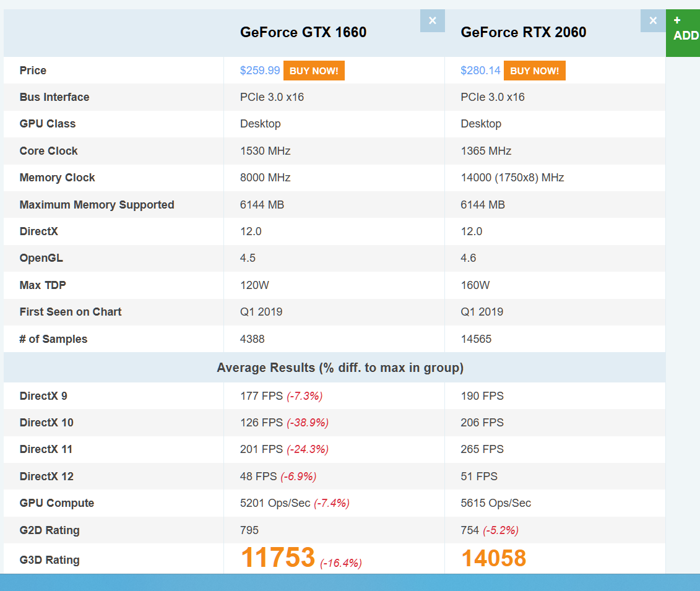Viewport: 700px width, 591px height.
Task: Click BUY NOW for the $259.99 card
Action: 314,71
